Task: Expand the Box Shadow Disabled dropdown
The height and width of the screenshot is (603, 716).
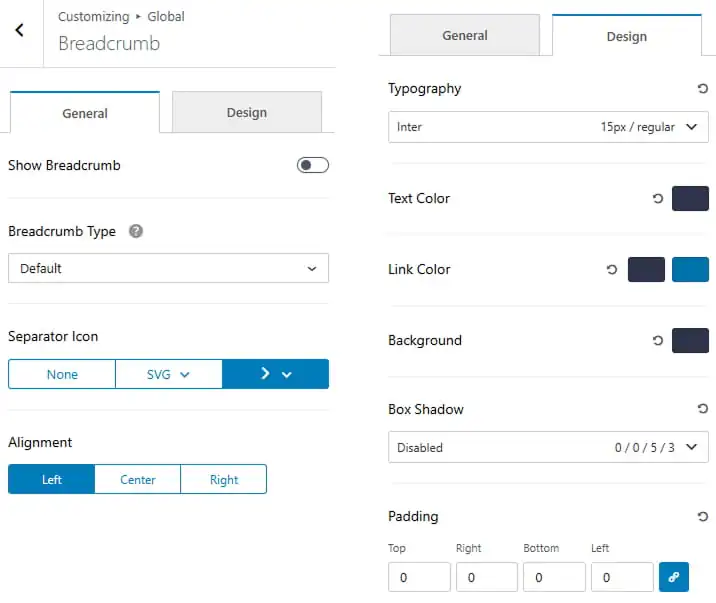Action: click(x=548, y=447)
